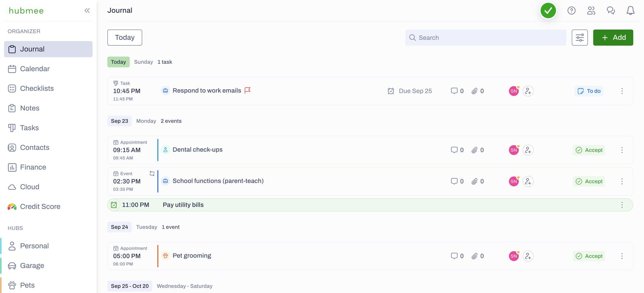Click the recurring icon on School functions
The height and width of the screenshot is (293, 644).
[152, 174]
